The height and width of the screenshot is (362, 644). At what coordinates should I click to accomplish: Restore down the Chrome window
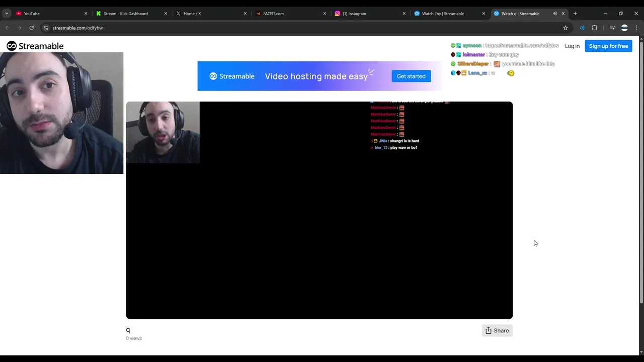(x=621, y=14)
